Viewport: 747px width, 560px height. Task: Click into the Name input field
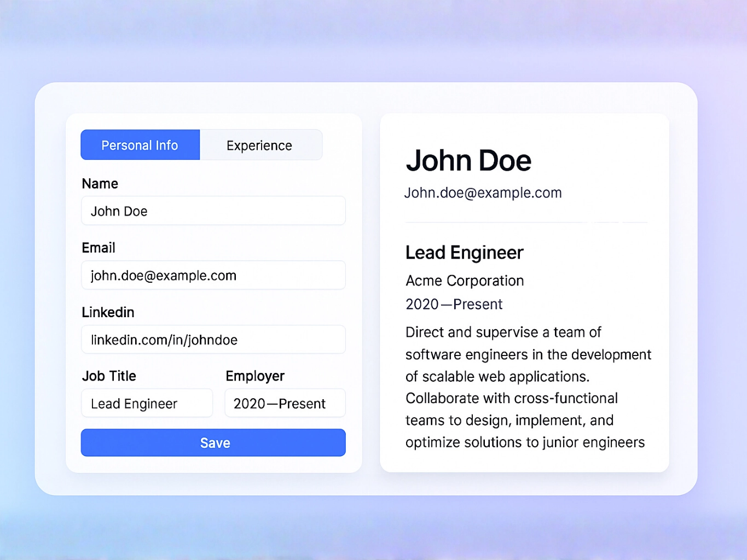pyautogui.click(x=213, y=211)
